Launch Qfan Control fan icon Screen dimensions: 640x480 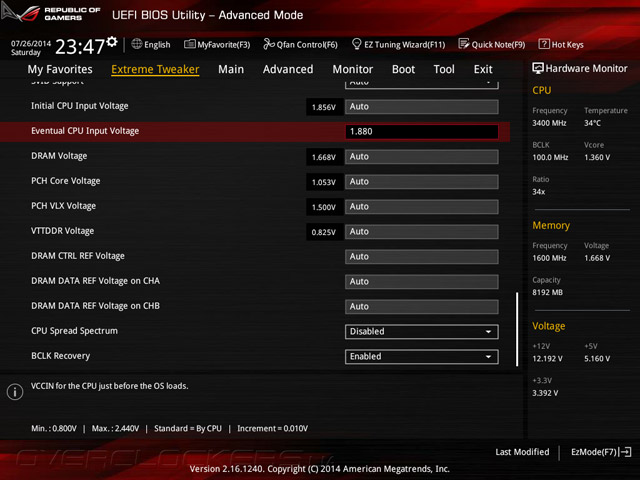(x=269, y=44)
